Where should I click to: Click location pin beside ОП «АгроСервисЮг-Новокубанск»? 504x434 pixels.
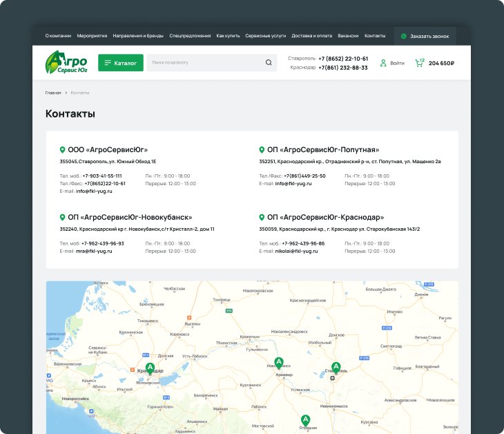pos(62,217)
